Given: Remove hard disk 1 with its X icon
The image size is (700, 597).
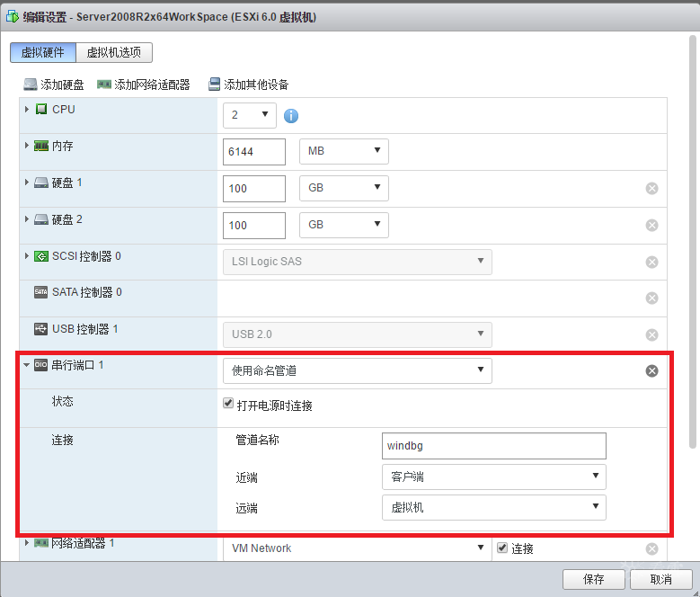Looking at the screenshot, I should [651, 189].
